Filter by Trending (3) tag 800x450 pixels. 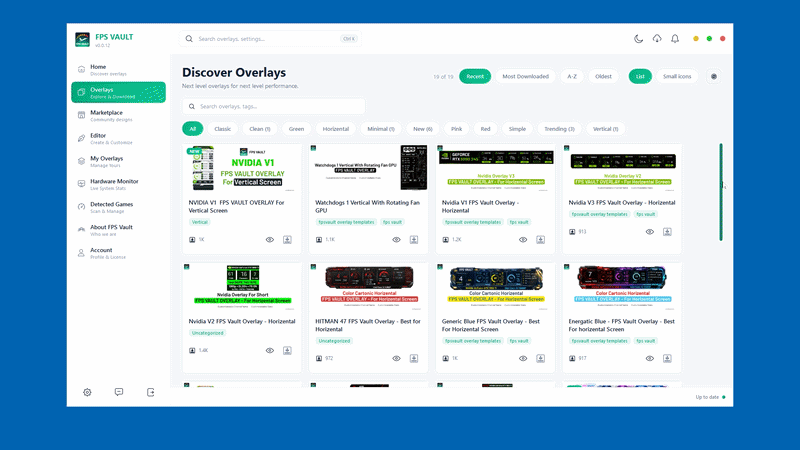pyautogui.click(x=559, y=129)
